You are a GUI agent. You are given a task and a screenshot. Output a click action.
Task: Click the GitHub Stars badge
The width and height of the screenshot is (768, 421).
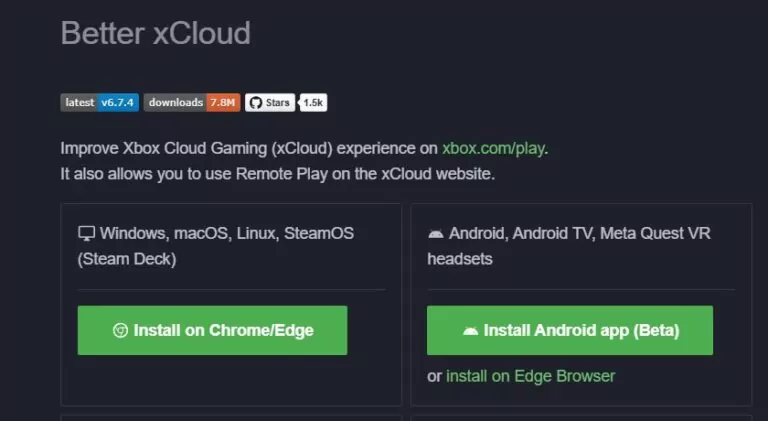270,103
